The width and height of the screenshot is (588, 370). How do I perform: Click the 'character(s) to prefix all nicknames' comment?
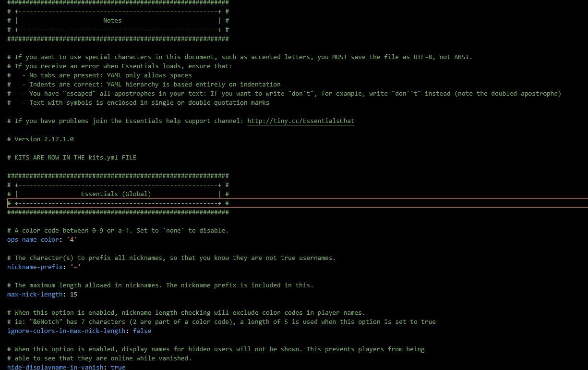[171, 258]
